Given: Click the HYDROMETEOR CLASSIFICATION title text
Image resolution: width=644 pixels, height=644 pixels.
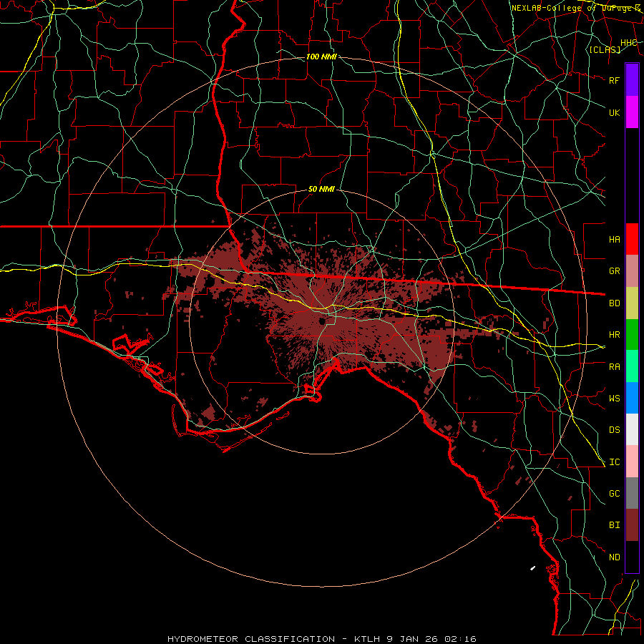Looking at the screenshot, I should click(x=251, y=639).
